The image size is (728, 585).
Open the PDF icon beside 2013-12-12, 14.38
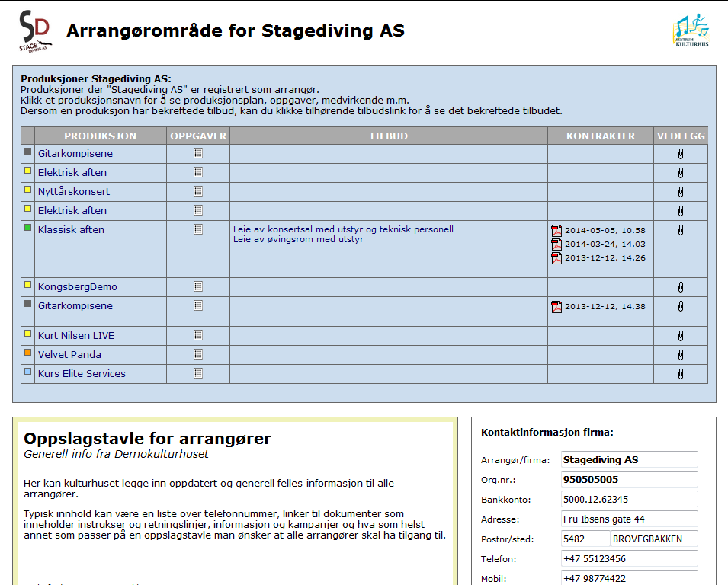click(556, 307)
